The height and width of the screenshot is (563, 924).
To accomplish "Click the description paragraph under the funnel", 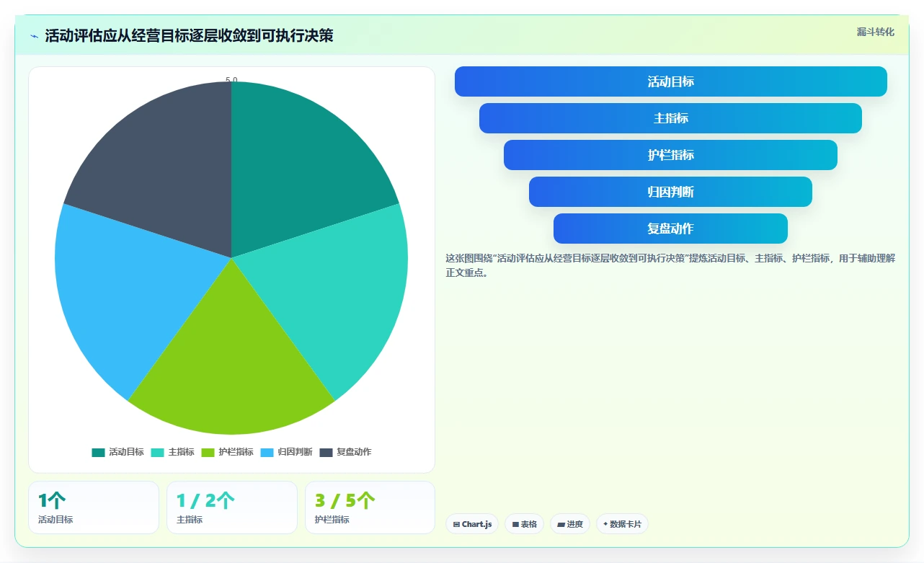I will click(670, 265).
